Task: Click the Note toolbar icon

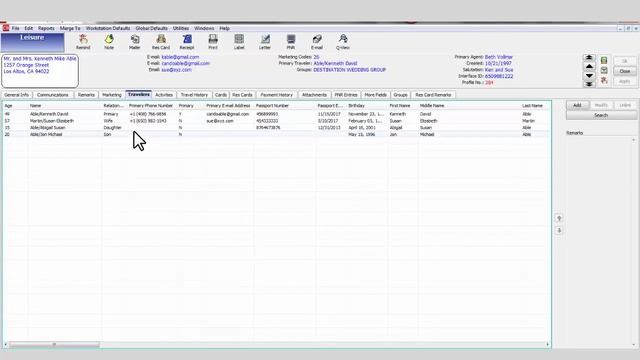Action: [109, 42]
